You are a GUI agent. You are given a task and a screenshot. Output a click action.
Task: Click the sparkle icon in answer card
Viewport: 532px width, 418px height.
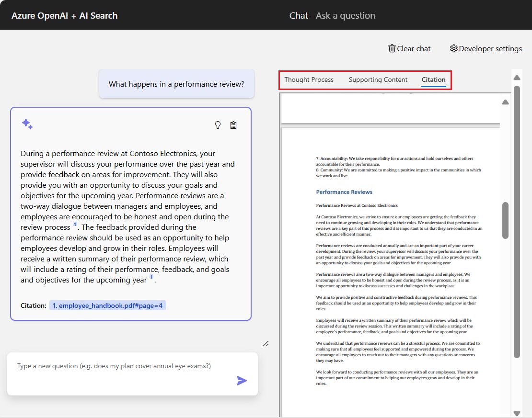(x=27, y=124)
